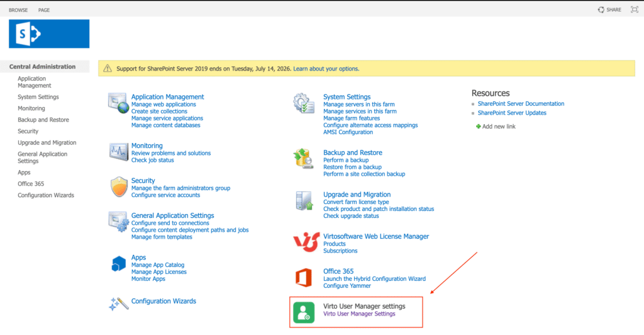The image size is (644, 335).
Task: Select Backup and Restore in left navigation
Action: 43,120
